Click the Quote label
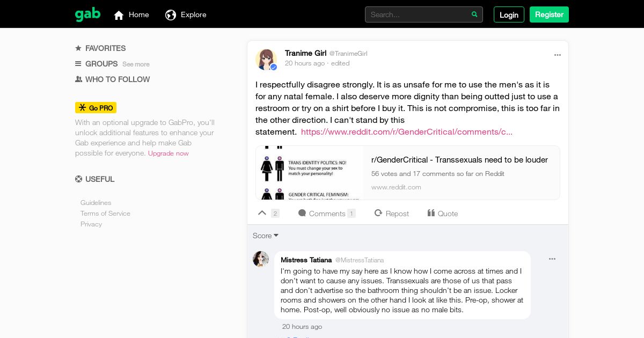 pos(448,214)
